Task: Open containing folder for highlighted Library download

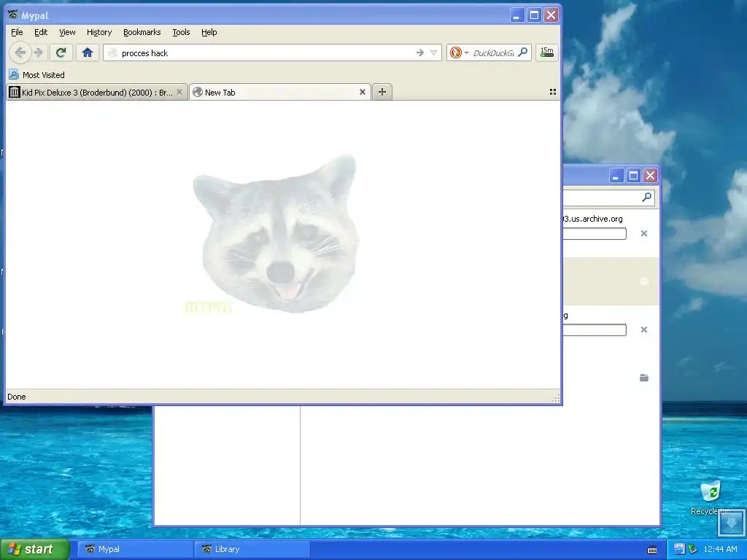Action: coord(644,281)
